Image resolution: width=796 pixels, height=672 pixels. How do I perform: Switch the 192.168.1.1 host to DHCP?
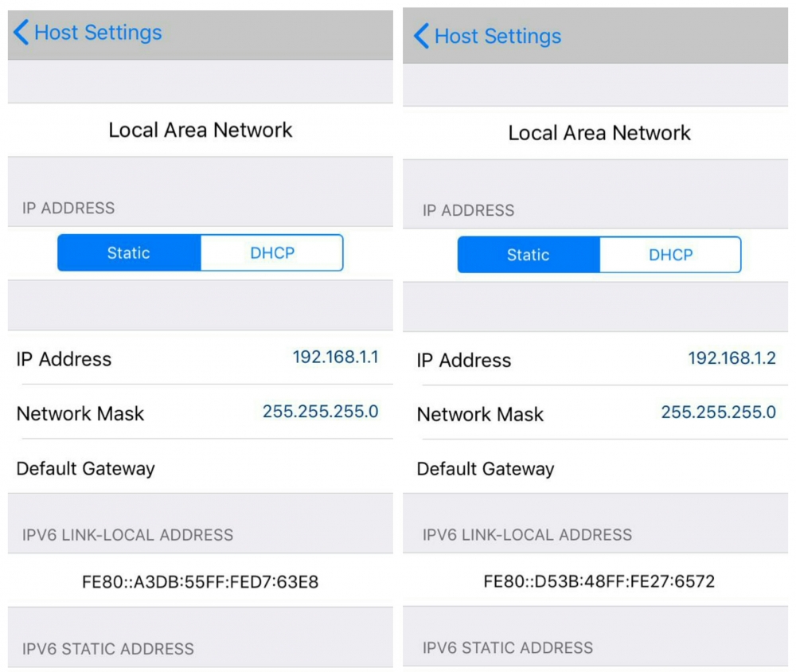[x=272, y=253]
